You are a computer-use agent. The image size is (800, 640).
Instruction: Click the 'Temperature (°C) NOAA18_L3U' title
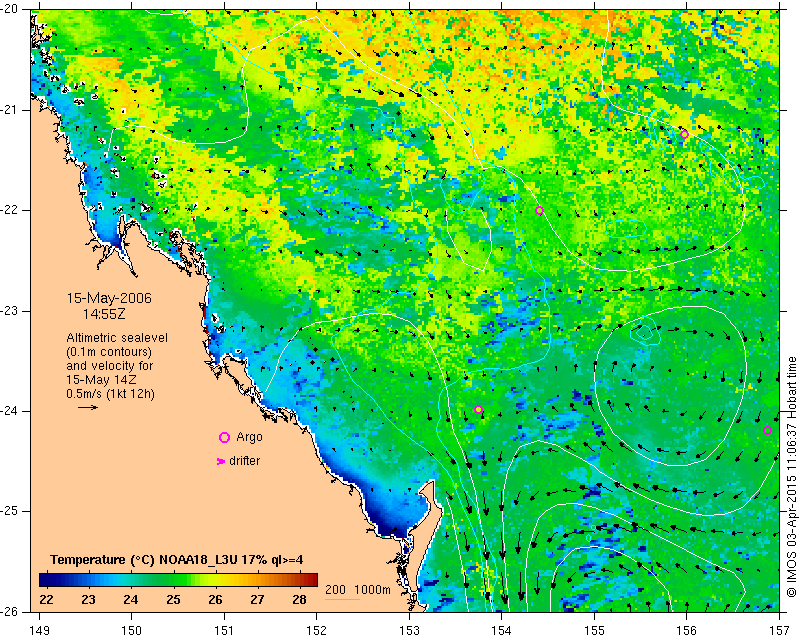point(144,559)
